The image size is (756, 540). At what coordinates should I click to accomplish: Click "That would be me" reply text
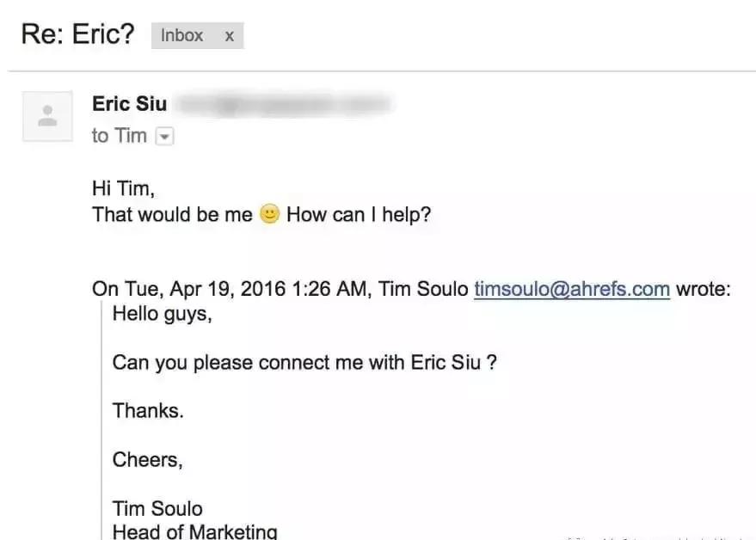[172, 214]
